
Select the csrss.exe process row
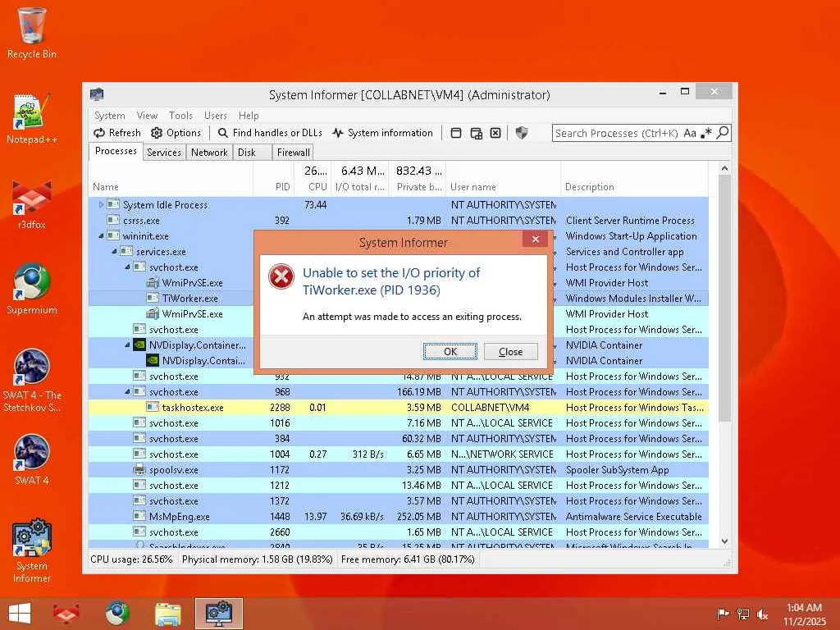coord(399,220)
